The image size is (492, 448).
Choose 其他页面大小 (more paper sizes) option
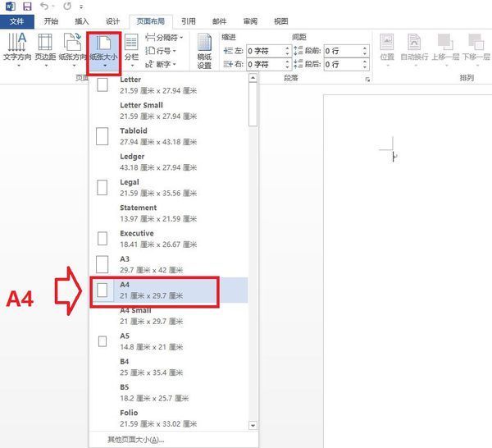coord(136,439)
